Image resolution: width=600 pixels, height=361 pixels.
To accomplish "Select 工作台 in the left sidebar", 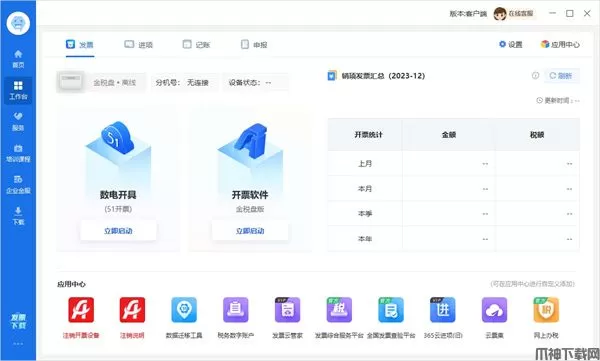I will (18, 90).
